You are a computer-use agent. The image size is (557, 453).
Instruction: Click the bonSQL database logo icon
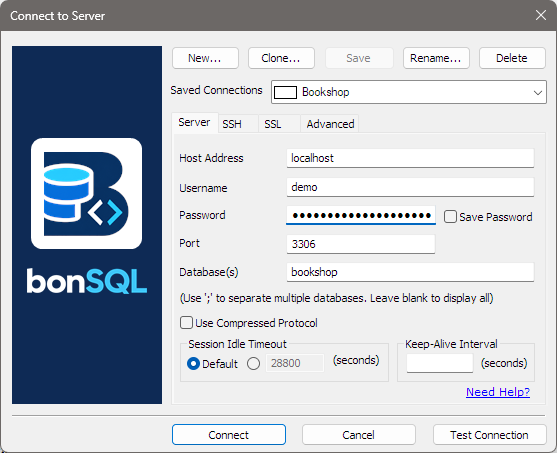coord(86,194)
